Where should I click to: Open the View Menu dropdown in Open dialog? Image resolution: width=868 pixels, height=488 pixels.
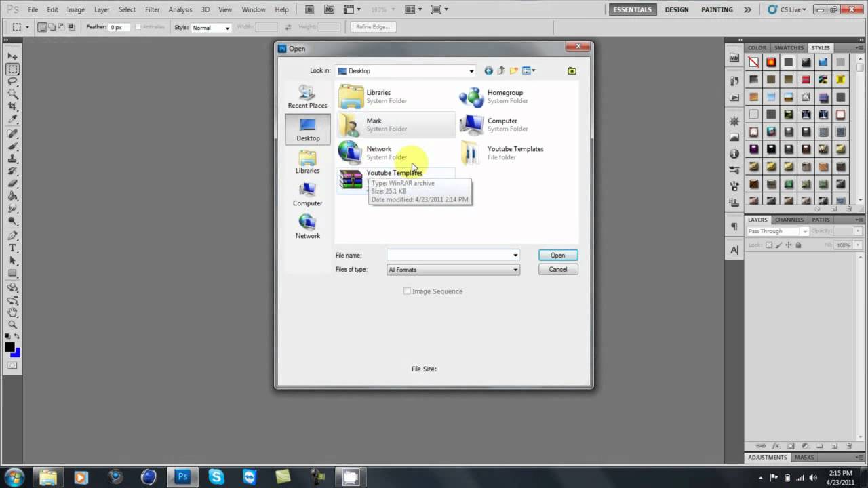(529, 70)
